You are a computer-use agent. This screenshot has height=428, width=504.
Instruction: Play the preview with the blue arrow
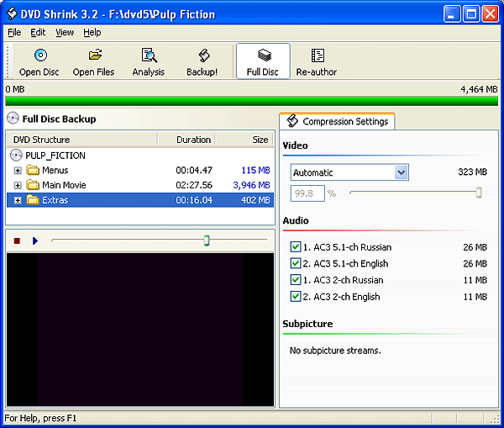pos(35,240)
